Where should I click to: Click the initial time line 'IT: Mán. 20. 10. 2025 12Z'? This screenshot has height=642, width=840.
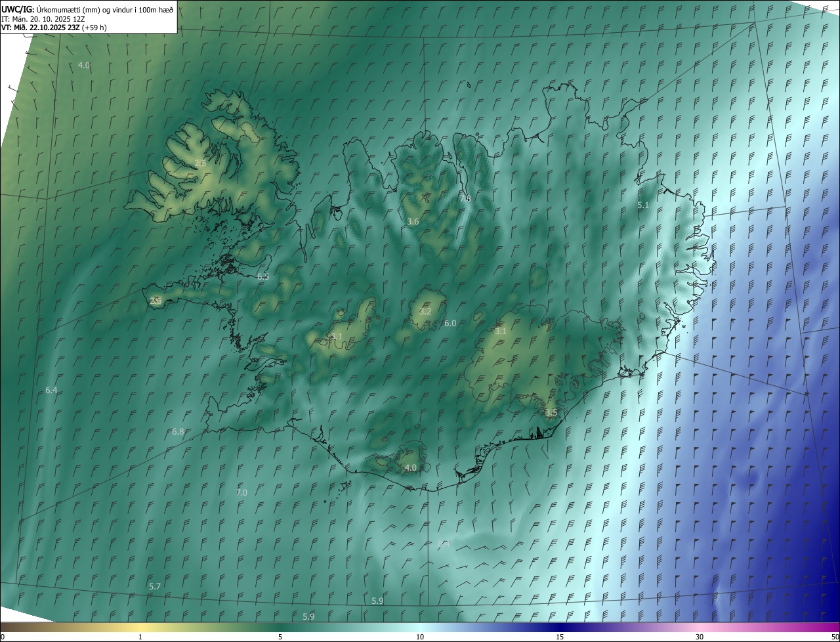(x=44, y=18)
